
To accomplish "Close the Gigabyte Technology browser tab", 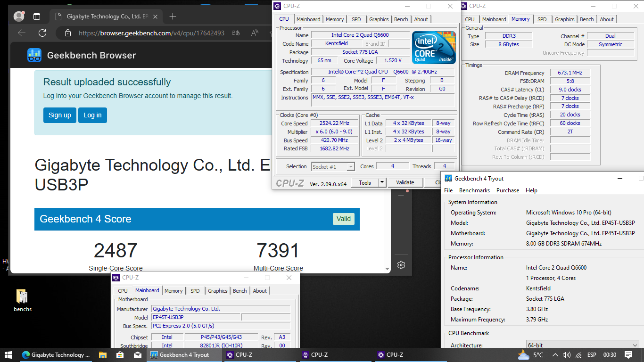I will coord(156,16).
